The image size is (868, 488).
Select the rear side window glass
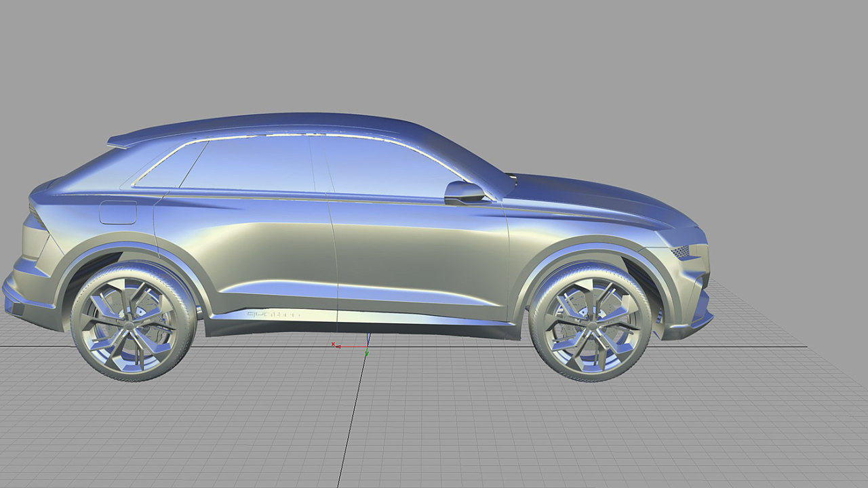248,163
